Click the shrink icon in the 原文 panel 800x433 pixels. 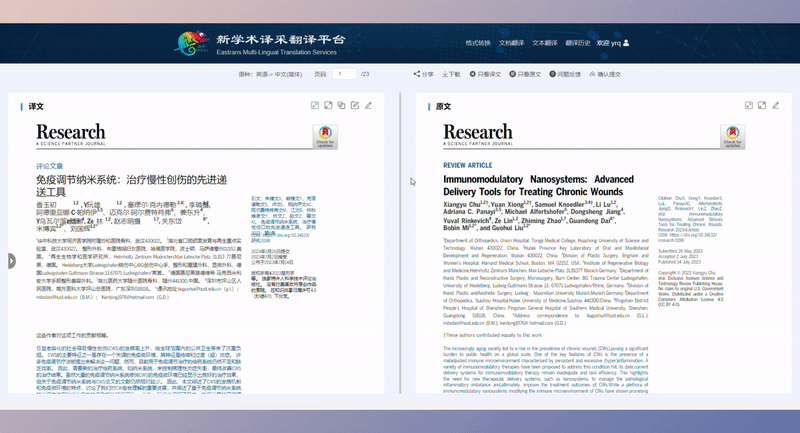click(749, 105)
